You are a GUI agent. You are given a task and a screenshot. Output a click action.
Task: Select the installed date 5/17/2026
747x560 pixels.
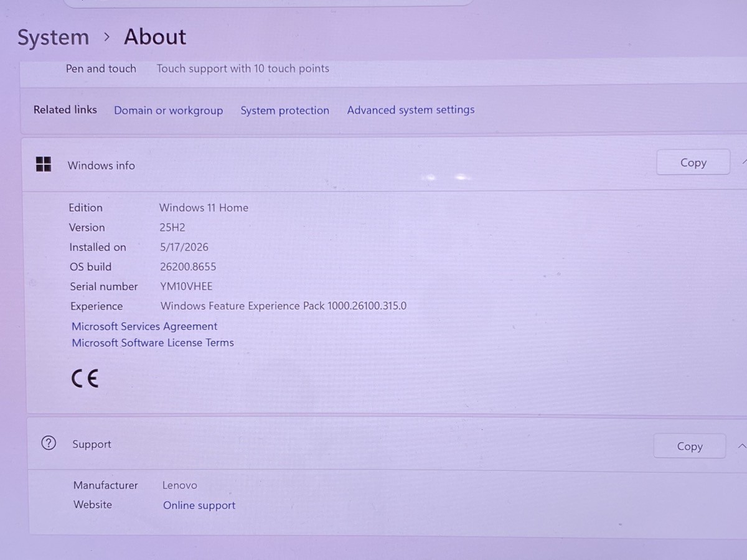pyautogui.click(x=184, y=247)
